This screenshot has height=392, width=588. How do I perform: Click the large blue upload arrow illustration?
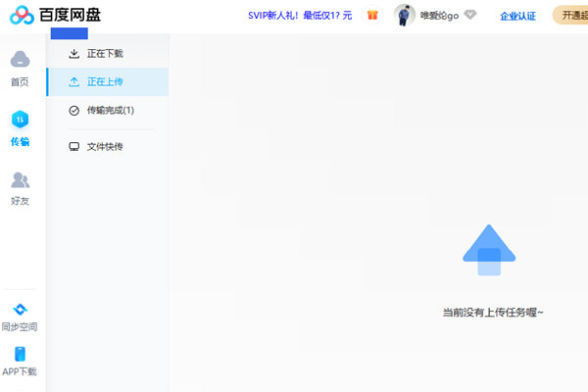[x=489, y=250]
